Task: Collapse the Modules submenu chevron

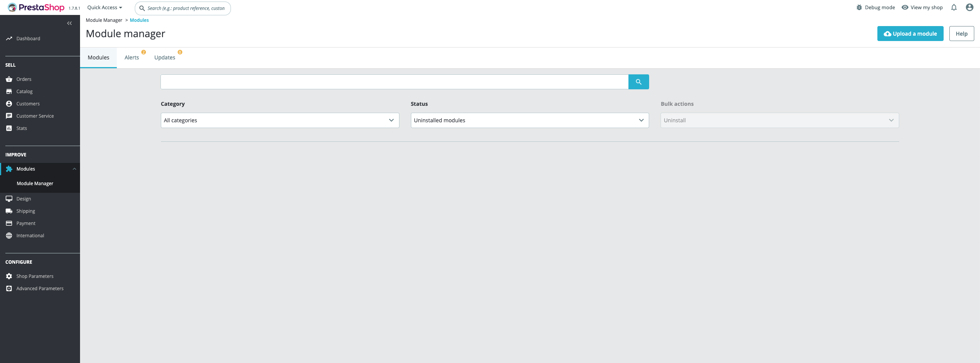Action: (74, 169)
